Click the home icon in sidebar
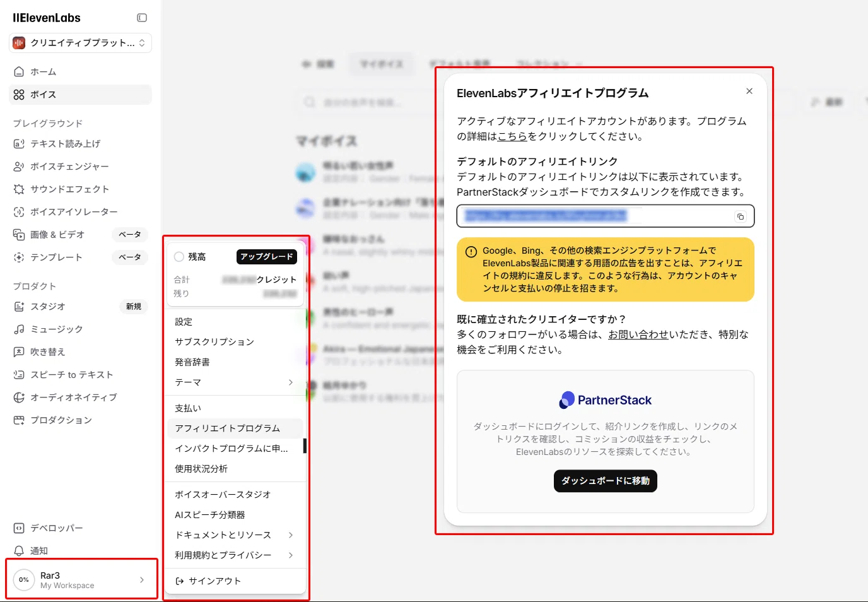The width and height of the screenshot is (868, 602). (19, 72)
